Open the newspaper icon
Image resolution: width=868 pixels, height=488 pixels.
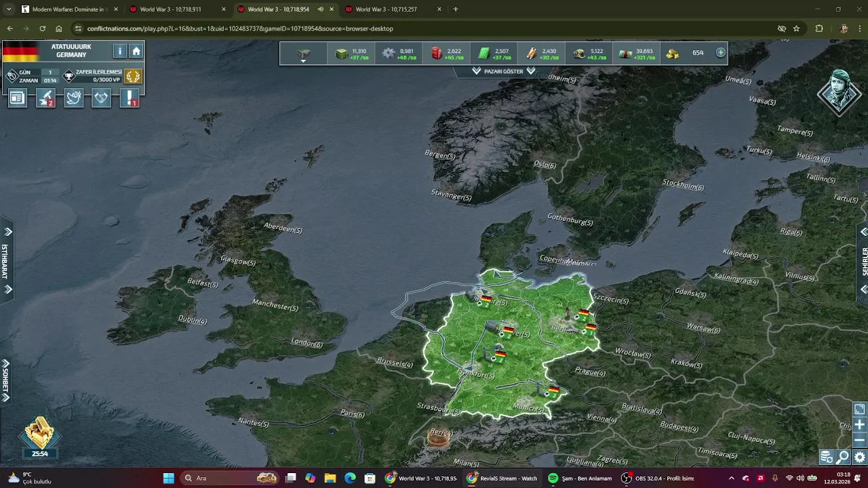(x=17, y=98)
